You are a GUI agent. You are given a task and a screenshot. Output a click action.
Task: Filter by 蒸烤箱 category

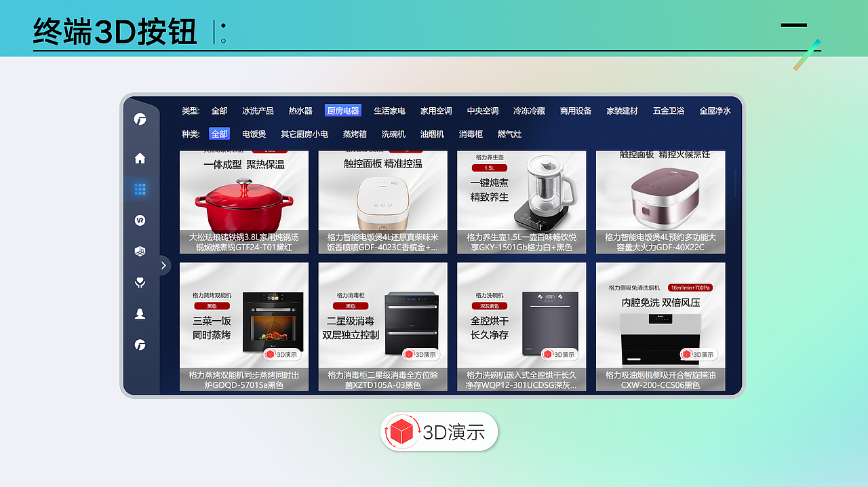[355, 134]
